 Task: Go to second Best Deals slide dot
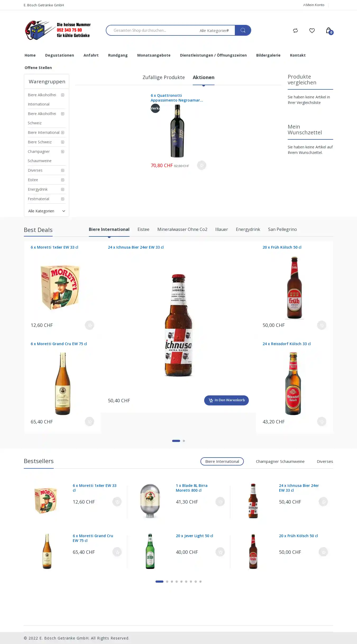[184, 441]
